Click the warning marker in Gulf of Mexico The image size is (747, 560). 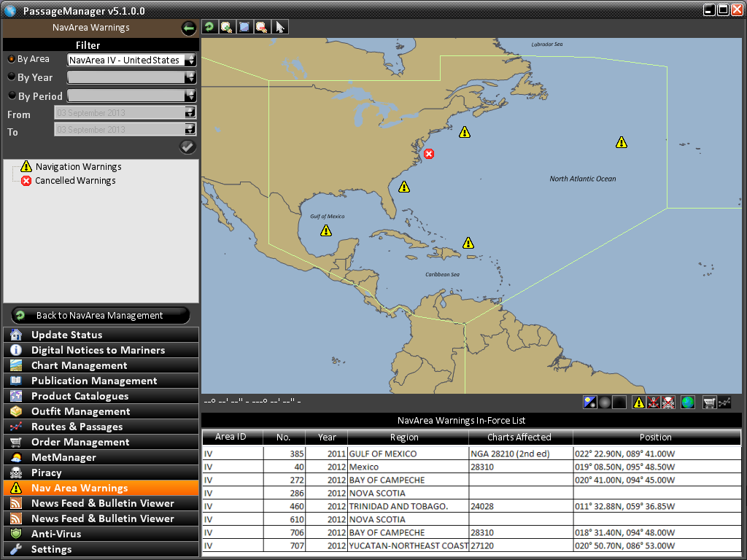pos(326,231)
